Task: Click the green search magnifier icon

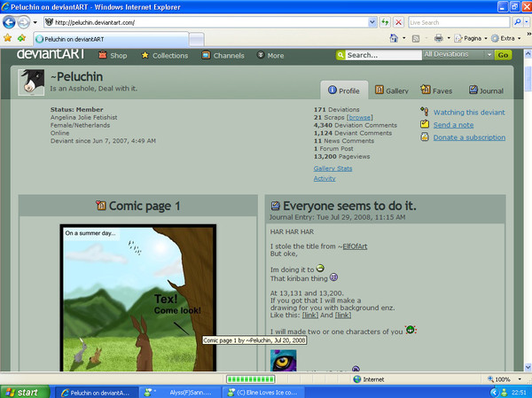Action: point(340,55)
